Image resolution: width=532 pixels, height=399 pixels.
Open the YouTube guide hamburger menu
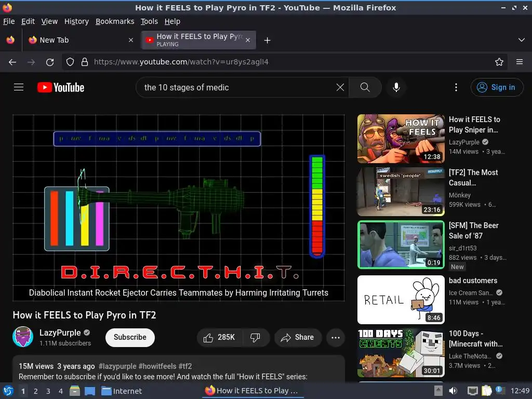pyautogui.click(x=19, y=87)
